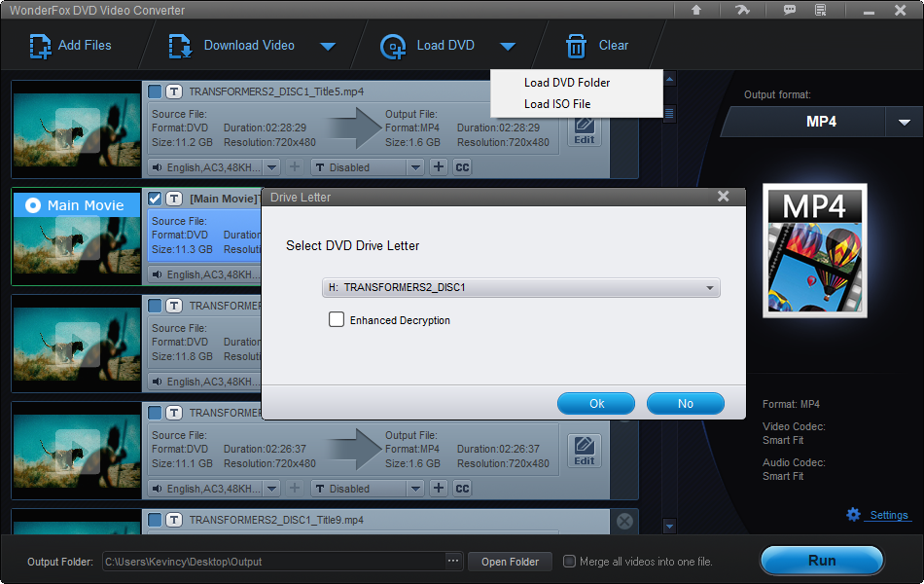
Task: Enable merge all videos into one file
Action: coord(568,561)
